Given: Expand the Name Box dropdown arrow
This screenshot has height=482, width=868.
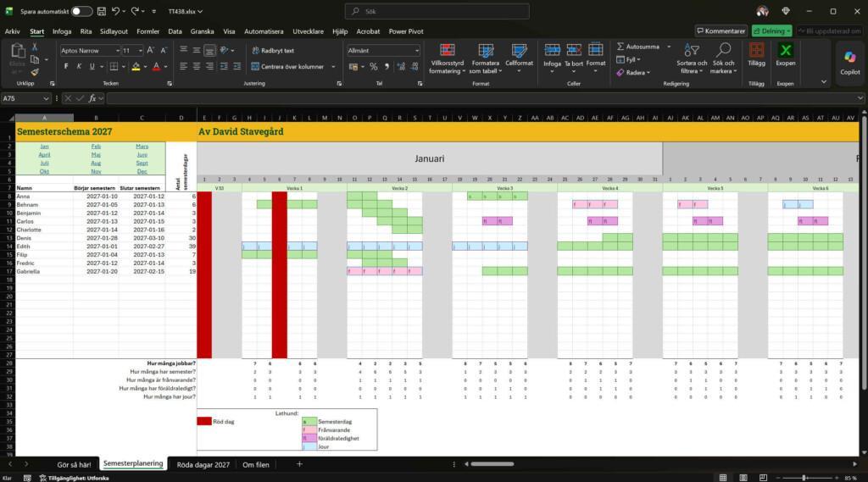Looking at the screenshot, I should 46,98.
